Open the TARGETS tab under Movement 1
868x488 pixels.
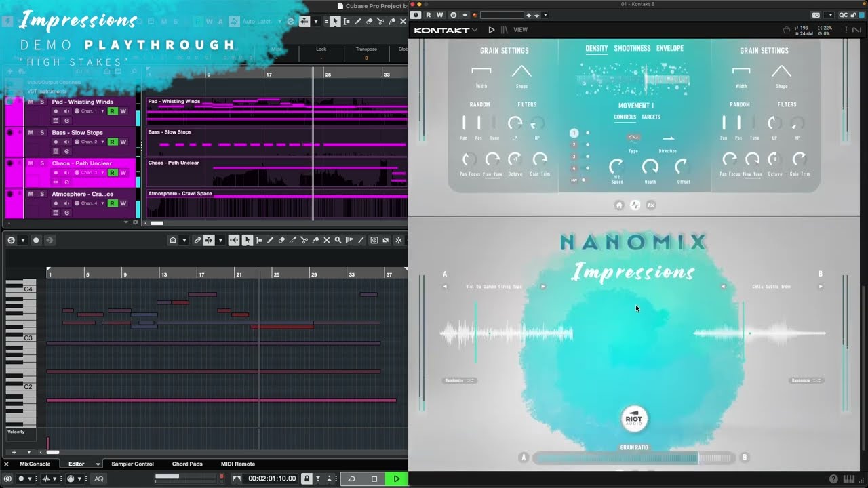click(x=651, y=117)
